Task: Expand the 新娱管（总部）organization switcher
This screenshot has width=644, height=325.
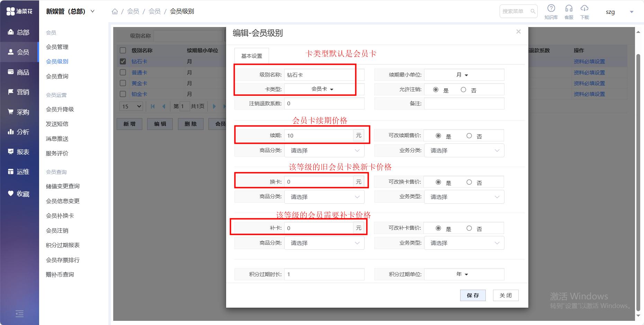Action: [70, 11]
